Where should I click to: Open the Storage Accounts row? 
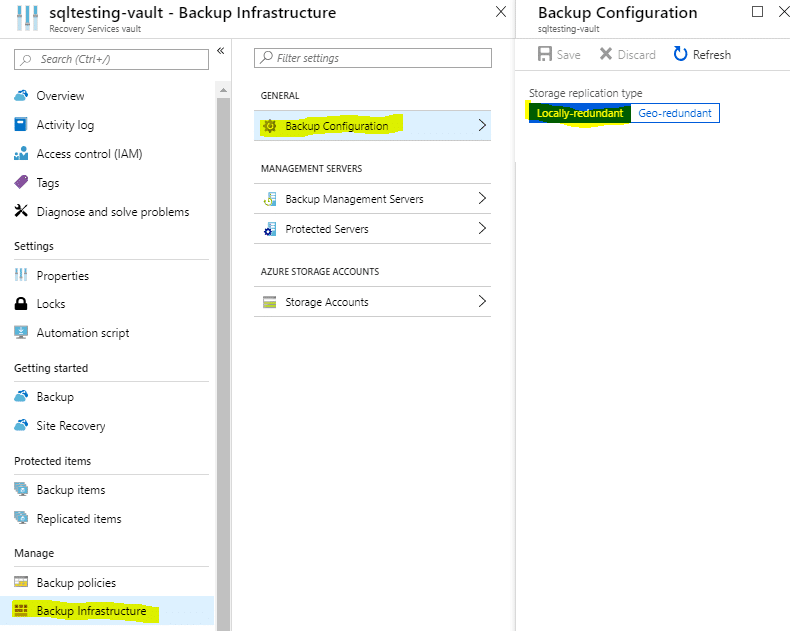[x=372, y=302]
